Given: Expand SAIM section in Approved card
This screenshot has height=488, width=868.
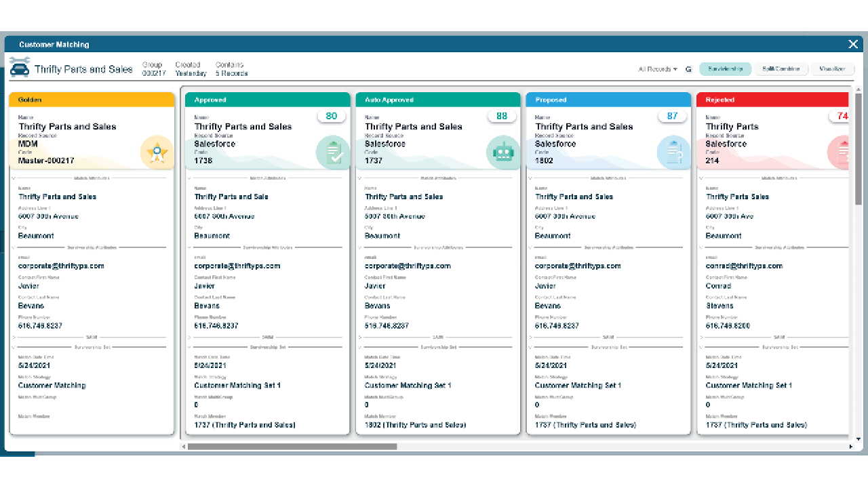Looking at the screenshot, I should click(x=189, y=337).
